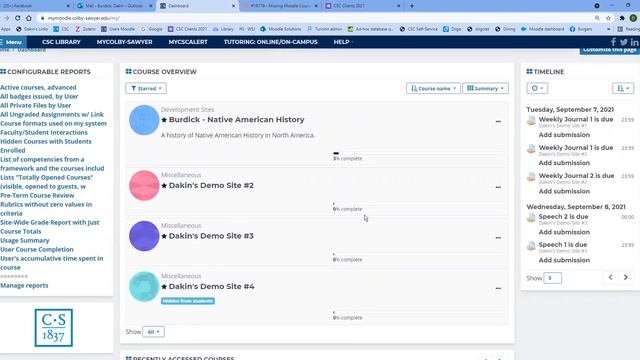Screen dimensions: 640x360
Task: Open the timeline sort order dropdown
Action: (623, 88)
